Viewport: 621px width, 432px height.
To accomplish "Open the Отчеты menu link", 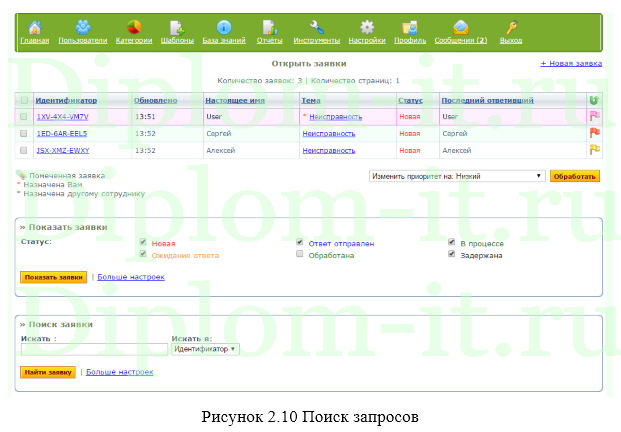I will coord(270,40).
